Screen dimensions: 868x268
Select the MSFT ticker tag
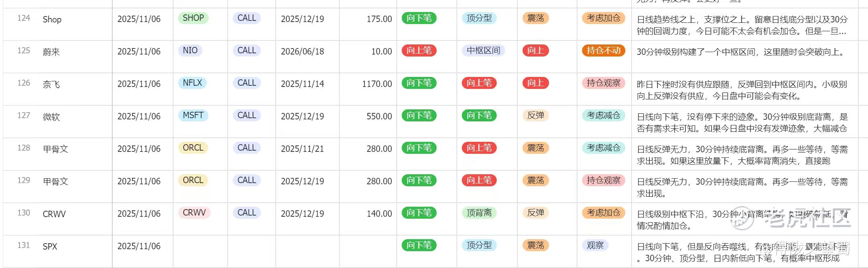click(193, 115)
